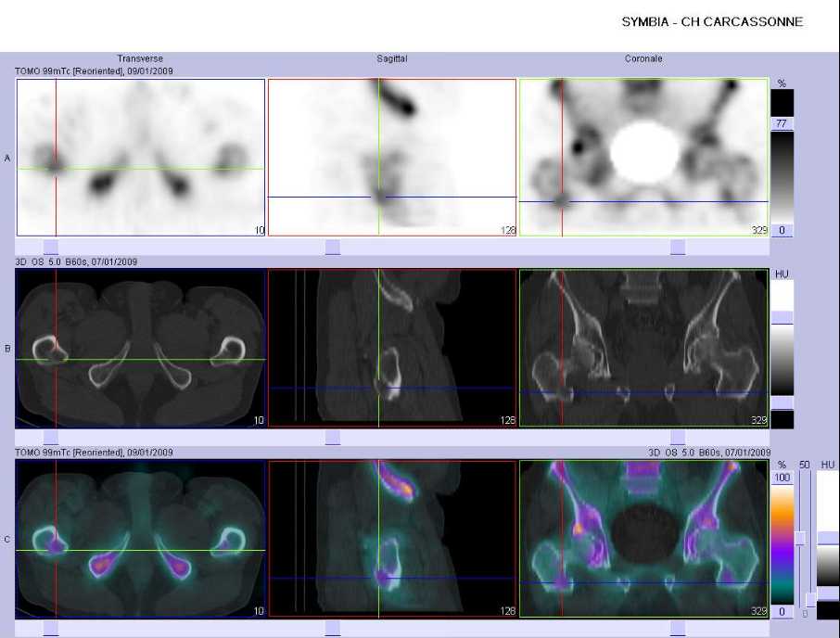
Task: Click slice slider thumb under row B transverse
Action: (x=51, y=438)
